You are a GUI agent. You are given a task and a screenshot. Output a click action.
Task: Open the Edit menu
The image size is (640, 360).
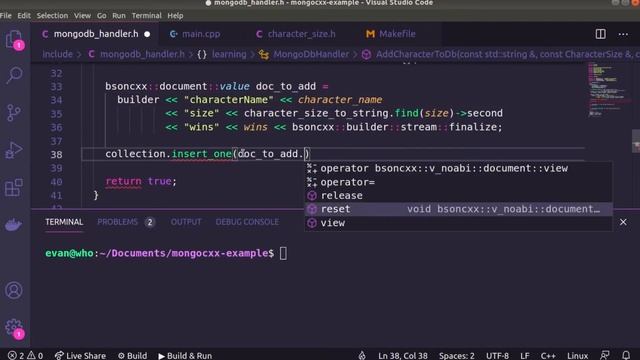point(24,16)
